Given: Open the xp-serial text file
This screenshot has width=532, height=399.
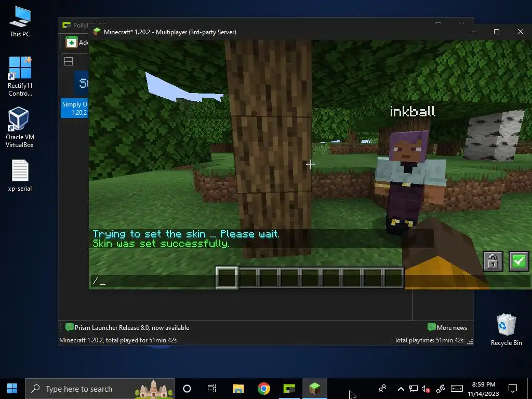Looking at the screenshot, I should pyautogui.click(x=20, y=176).
